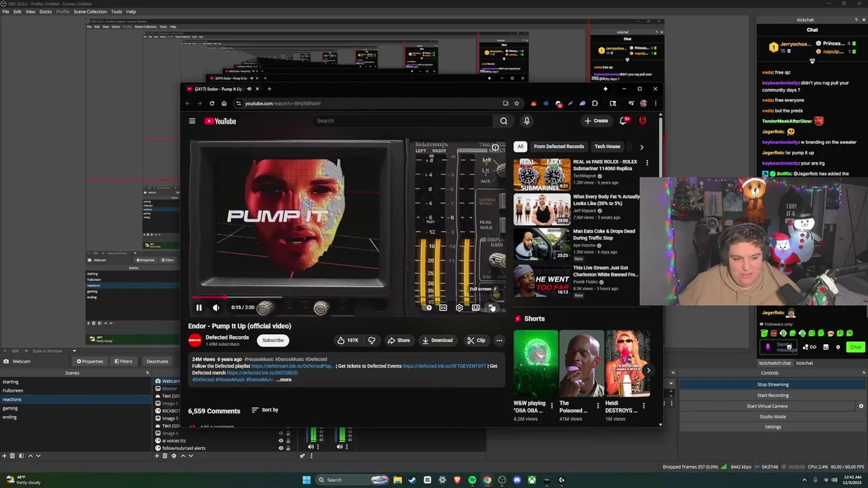Dislike the Endor video
The width and height of the screenshot is (868, 488).
tap(372, 340)
